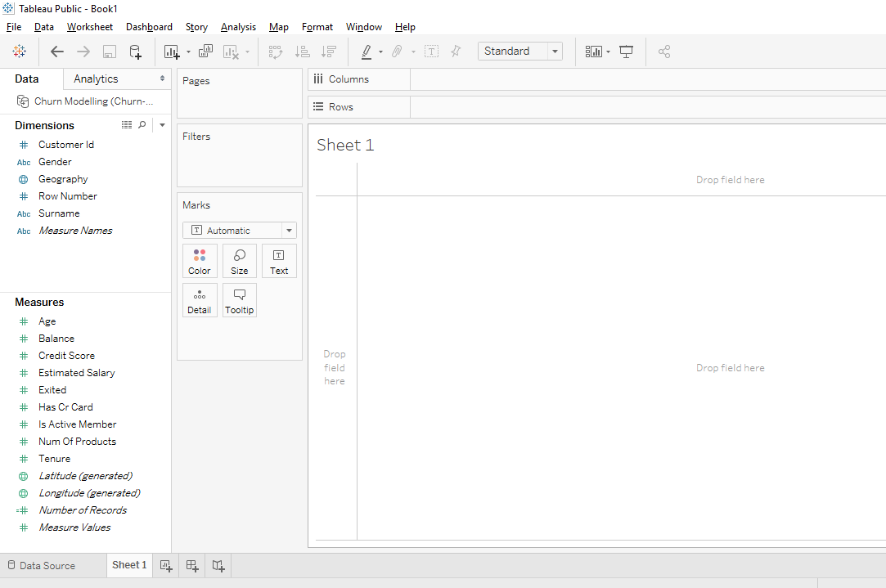The height and width of the screenshot is (588, 886).
Task: Select the Balance measure
Action: point(56,338)
